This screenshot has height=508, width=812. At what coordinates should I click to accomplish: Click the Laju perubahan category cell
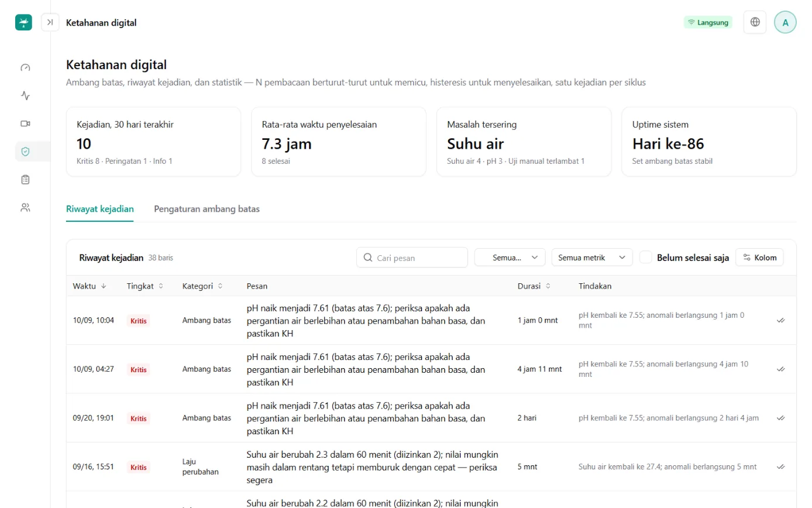pyautogui.click(x=200, y=467)
